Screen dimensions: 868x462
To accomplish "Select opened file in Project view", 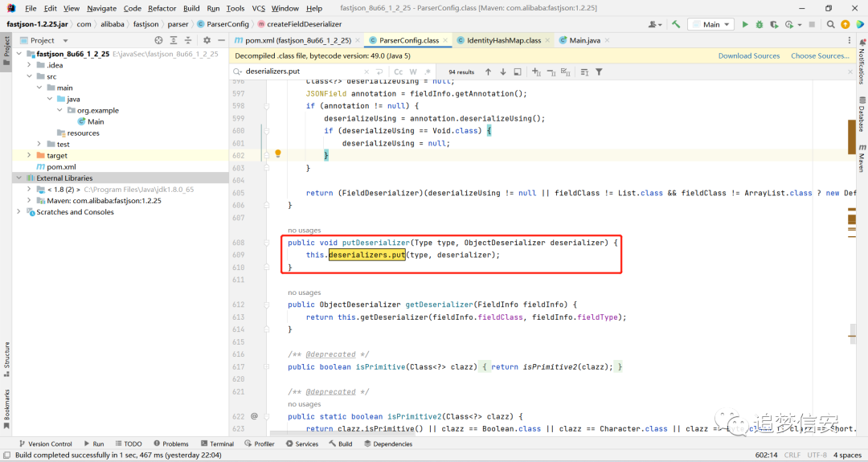I will click(159, 40).
